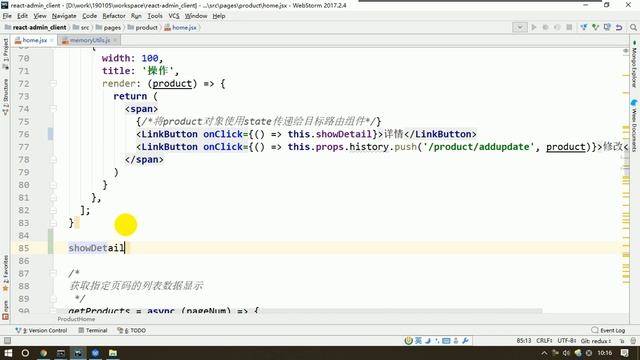
Task: Change CRLF line separator in status bar
Action: [545, 341]
